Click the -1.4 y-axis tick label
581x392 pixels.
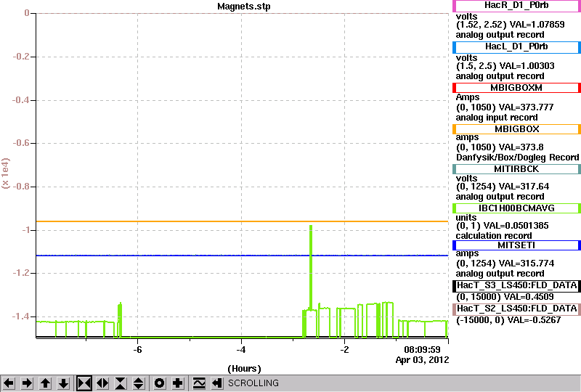click(21, 317)
